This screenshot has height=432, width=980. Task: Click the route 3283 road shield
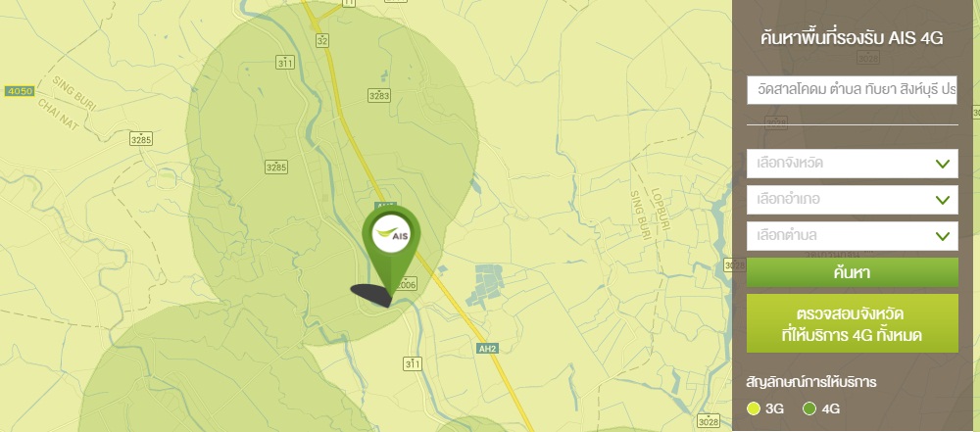(378, 96)
